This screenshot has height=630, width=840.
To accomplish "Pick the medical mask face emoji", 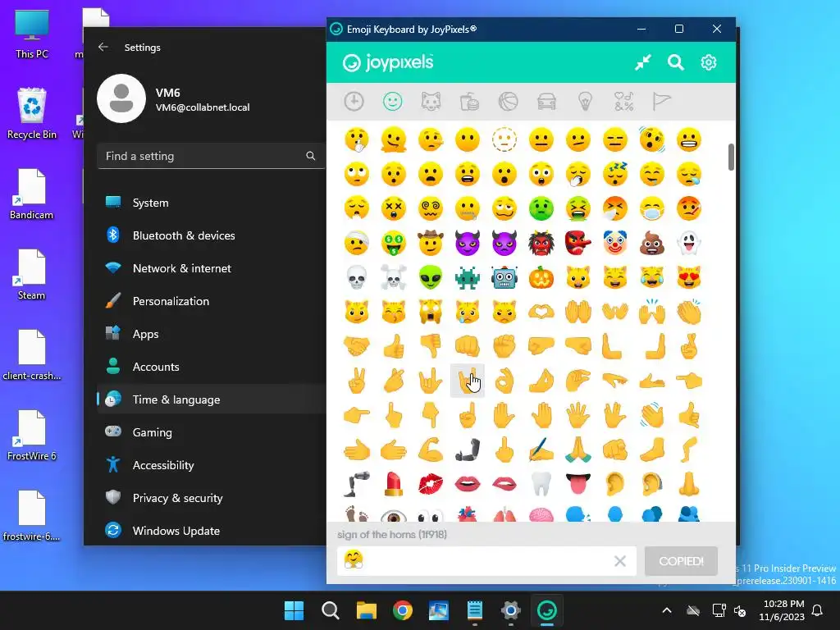I will [x=652, y=209].
